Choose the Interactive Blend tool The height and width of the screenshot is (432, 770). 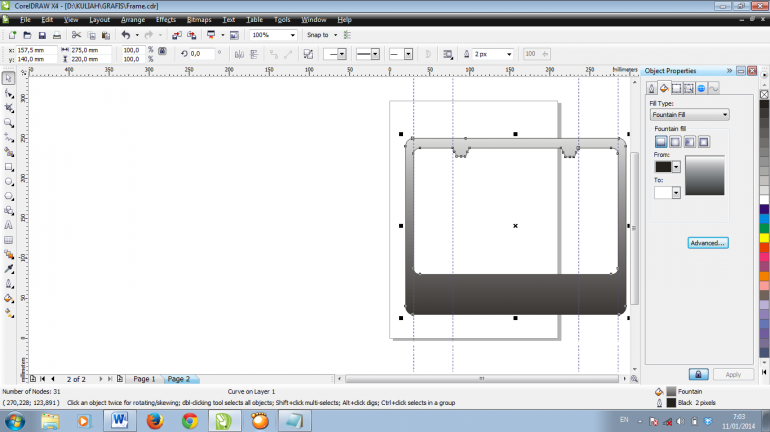(x=8, y=254)
